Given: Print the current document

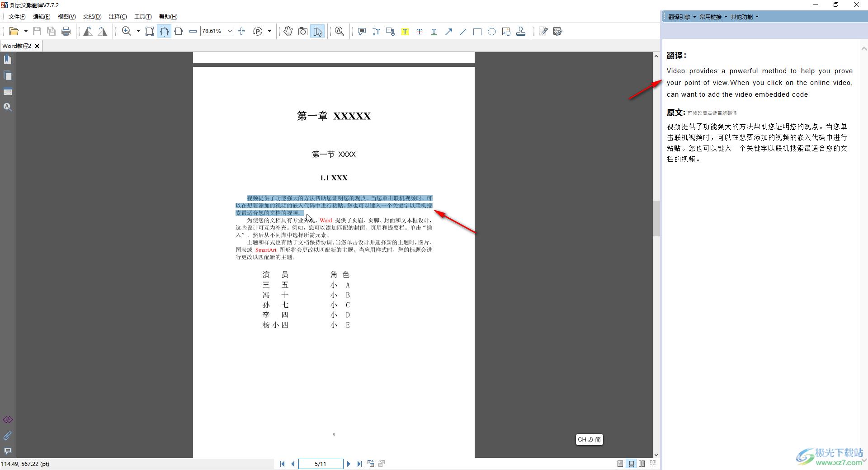Looking at the screenshot, I should coord(66,31).
